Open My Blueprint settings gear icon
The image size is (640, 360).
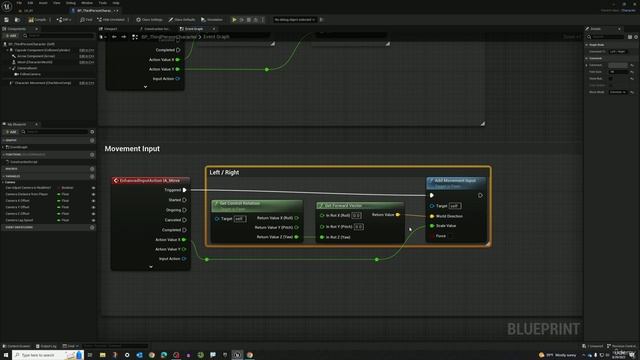click(92, 132)
